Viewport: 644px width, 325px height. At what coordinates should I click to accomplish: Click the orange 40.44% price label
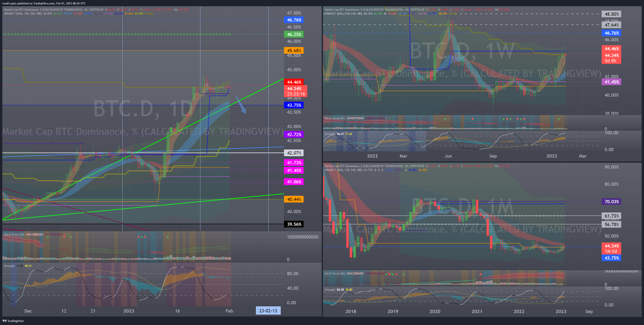[x=294, y=199]
